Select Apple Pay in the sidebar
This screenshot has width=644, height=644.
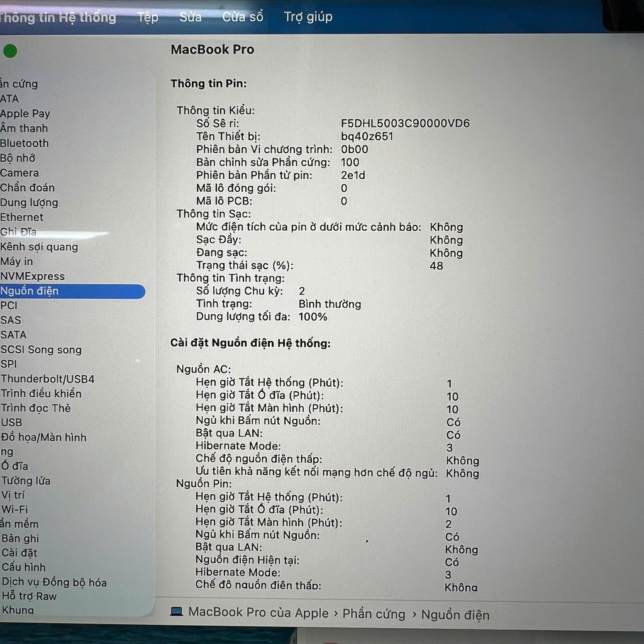click(x=25, y=114)
